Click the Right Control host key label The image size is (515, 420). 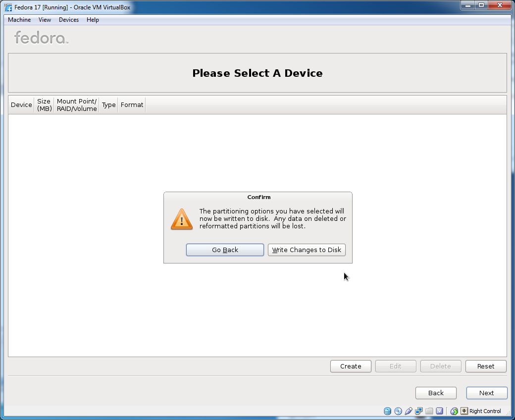(485, 411)
